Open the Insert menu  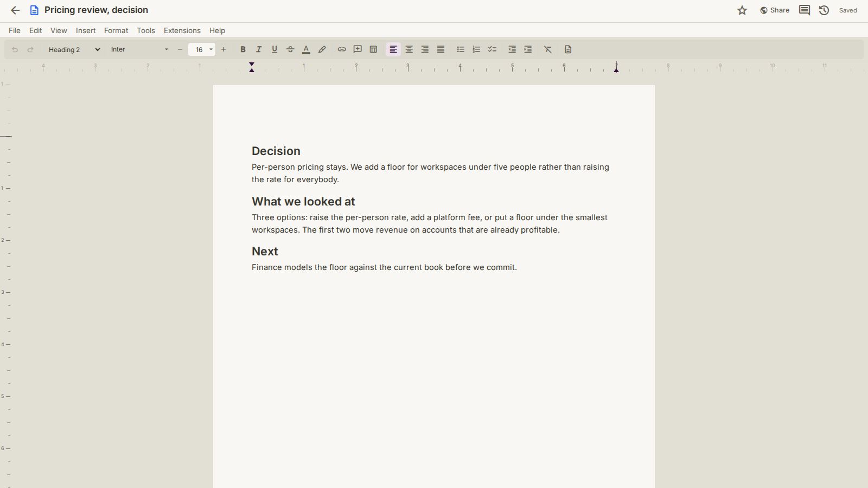pyautogui.click(x=86, y=30)
